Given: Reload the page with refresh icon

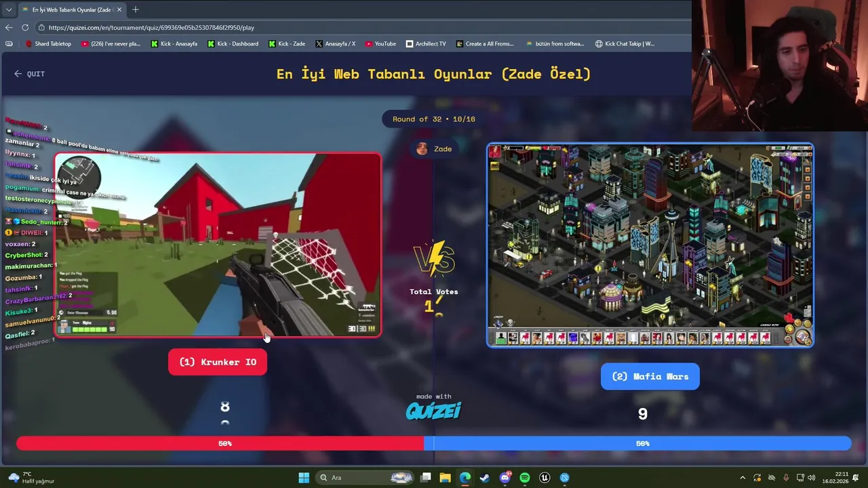Looking at the screenshot, I should click(x=25, y=27).
